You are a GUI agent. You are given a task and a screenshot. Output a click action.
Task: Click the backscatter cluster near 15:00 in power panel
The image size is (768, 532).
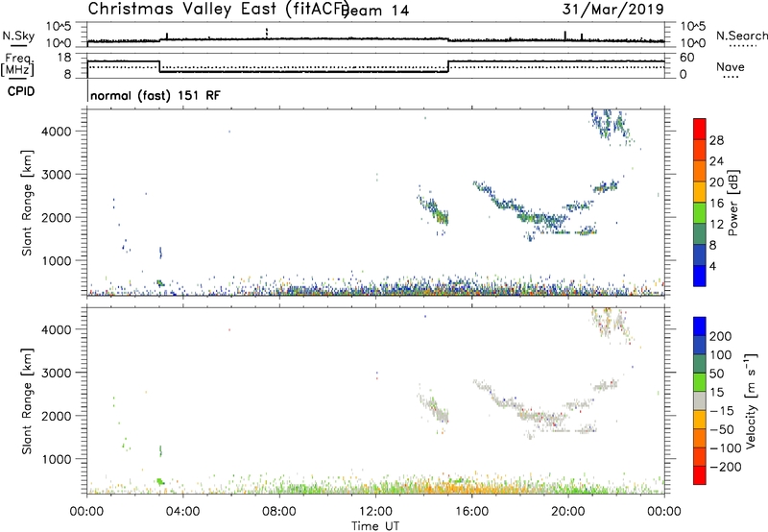pyautogui.click(x=435, y=210)
